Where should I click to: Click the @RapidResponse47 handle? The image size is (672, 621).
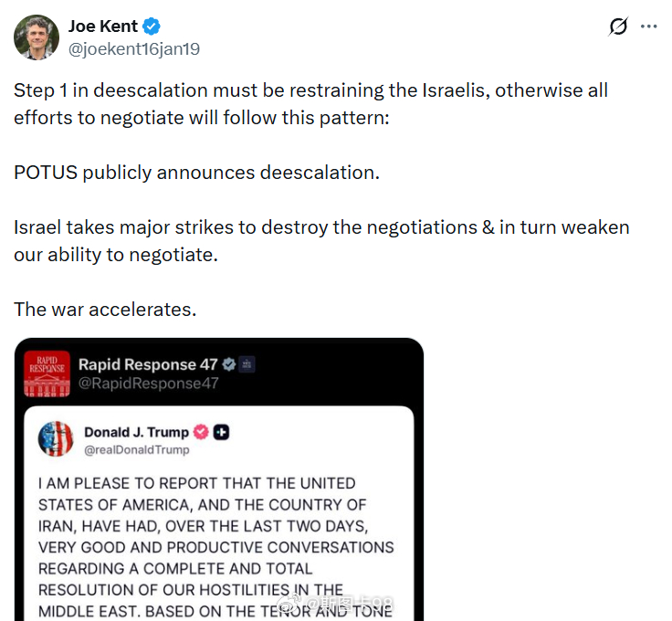click(x=148, y=384)
